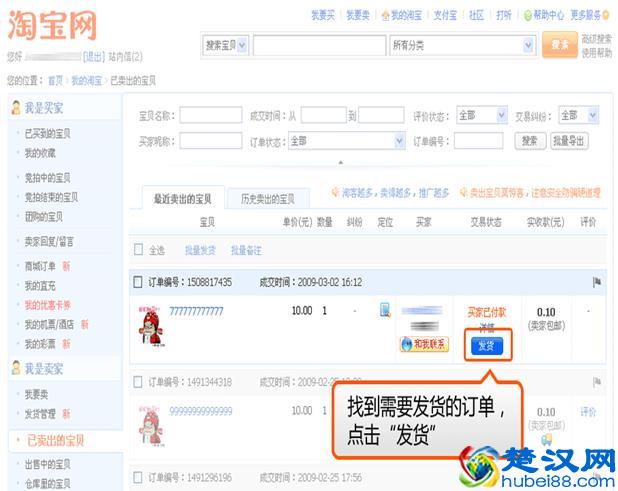The image size is (618, 491).
Task: Click the 订单编号 input field
Action: click(478, 141)
